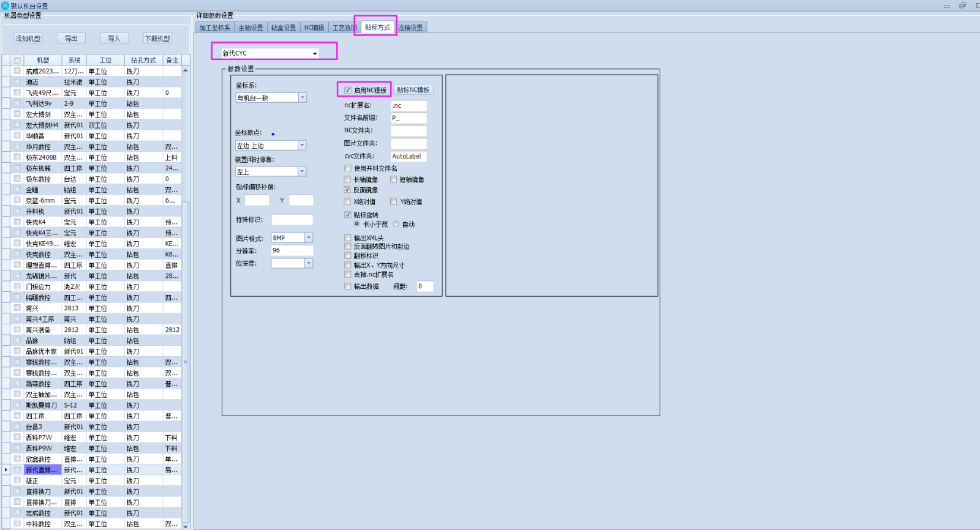Screen dimensions: 980x530
Task: Click the cyc文件夹 field with AutoLabel
Action: pyautogui.click(x=409, y=156)
